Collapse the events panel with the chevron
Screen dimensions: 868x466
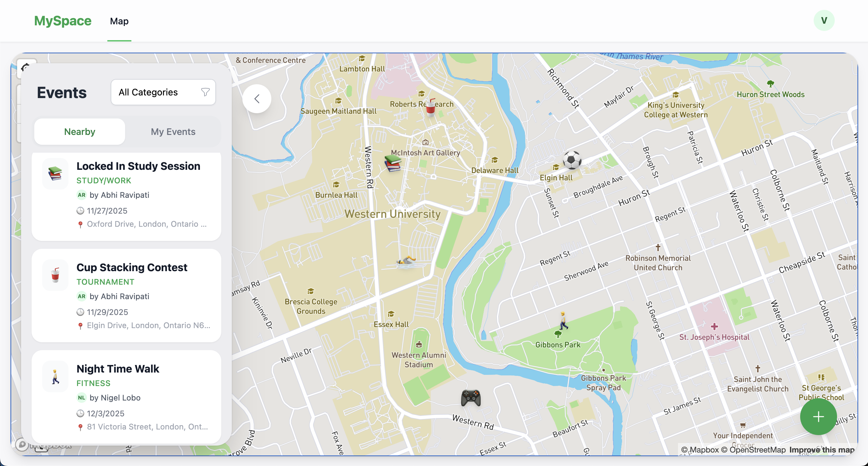(257, 99)
